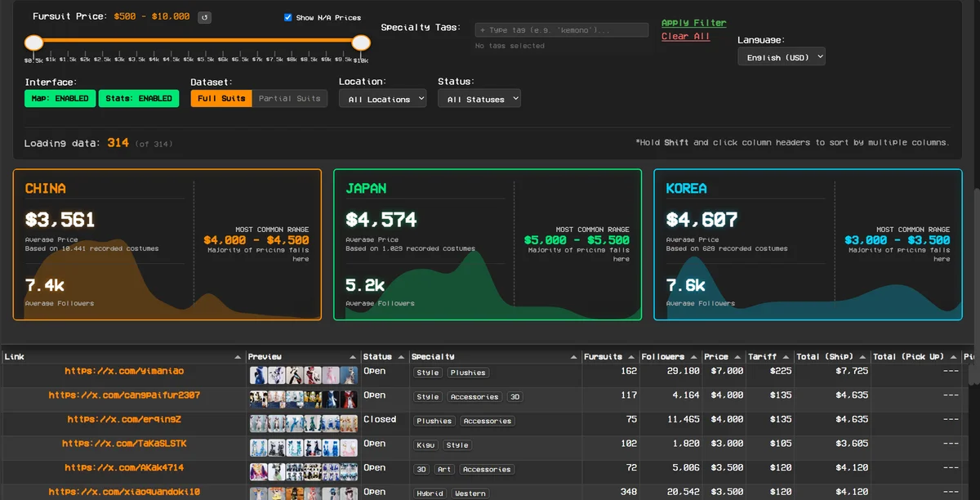Select the CHINA stats card
Screen dimensions: 980x500
(167, 244)
